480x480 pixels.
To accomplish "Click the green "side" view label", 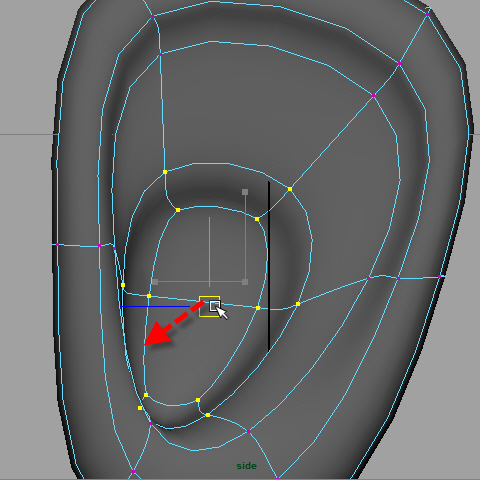I will click(247, 466).
